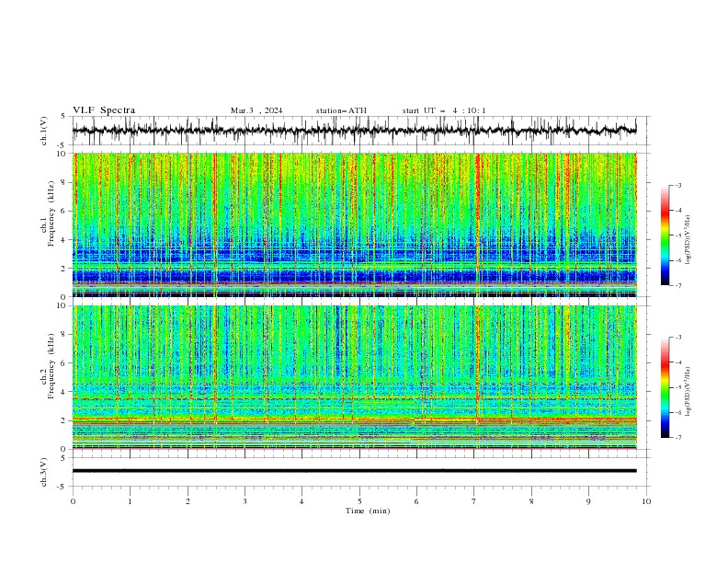
Task: Click the time axis tick label "6"
Action: coord(416,501)
